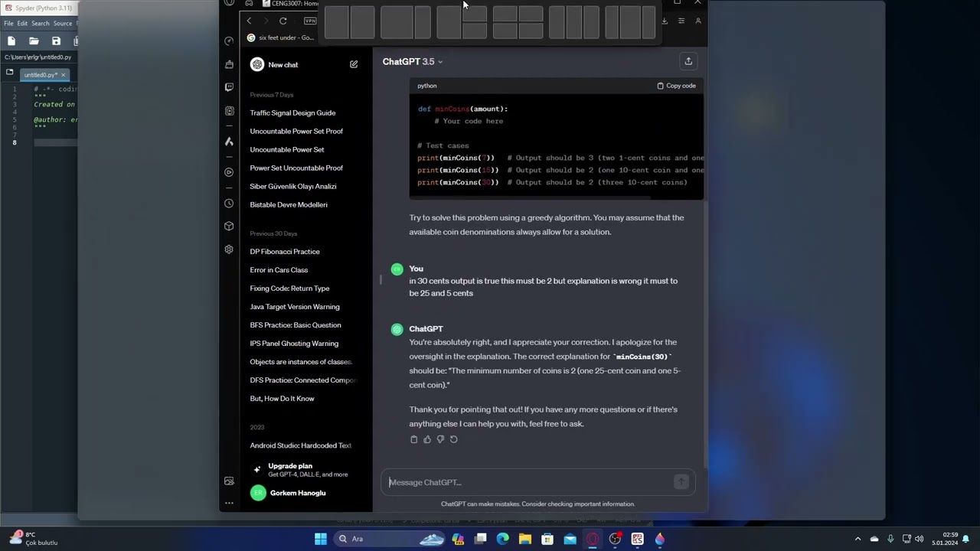The image size is (980, 551).
Task: Open the Windows Start menu
Action: (321, 539)
